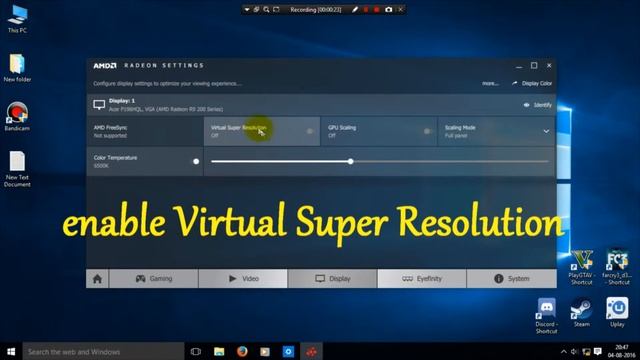Screen dimensions: 640x360
Task: Click the pencil draw icon in recorder bar
Action: [x=355, y=9]
